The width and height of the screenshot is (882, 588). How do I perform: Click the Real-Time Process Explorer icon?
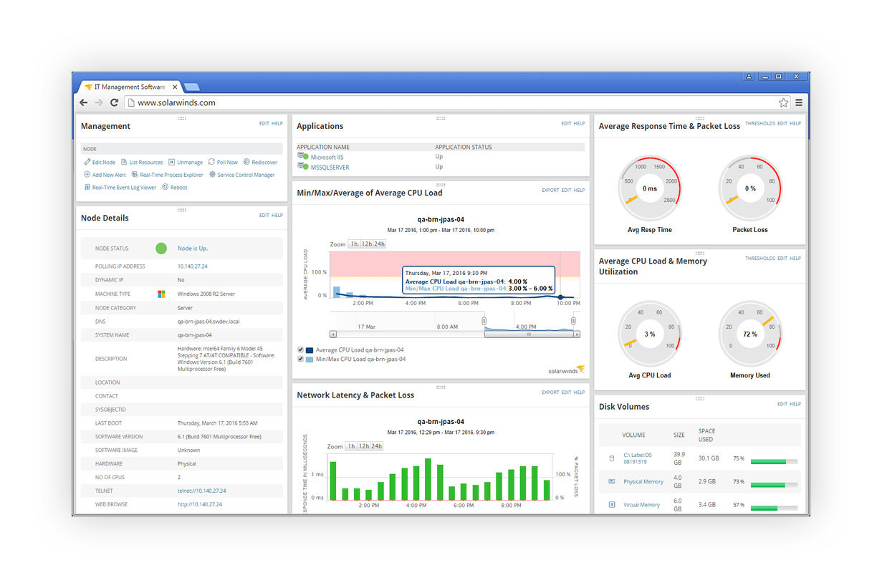[x=135, y=175]
